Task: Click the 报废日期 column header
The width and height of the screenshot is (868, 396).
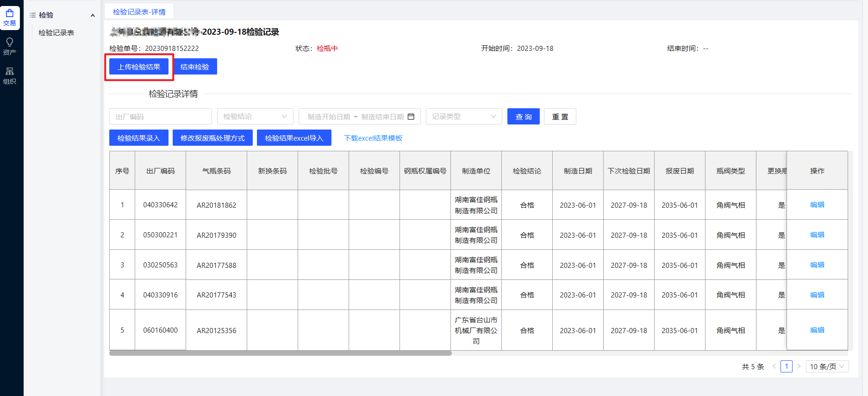Action: 680,171
